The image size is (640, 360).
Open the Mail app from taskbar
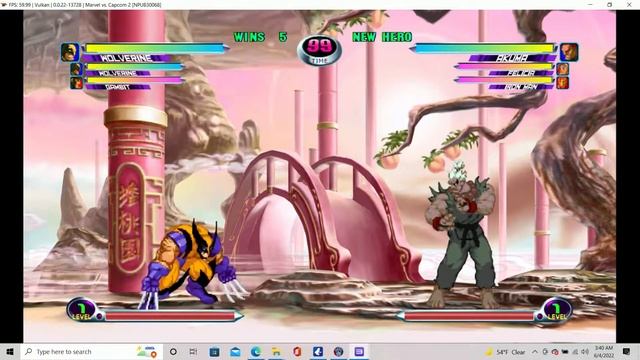235,351
